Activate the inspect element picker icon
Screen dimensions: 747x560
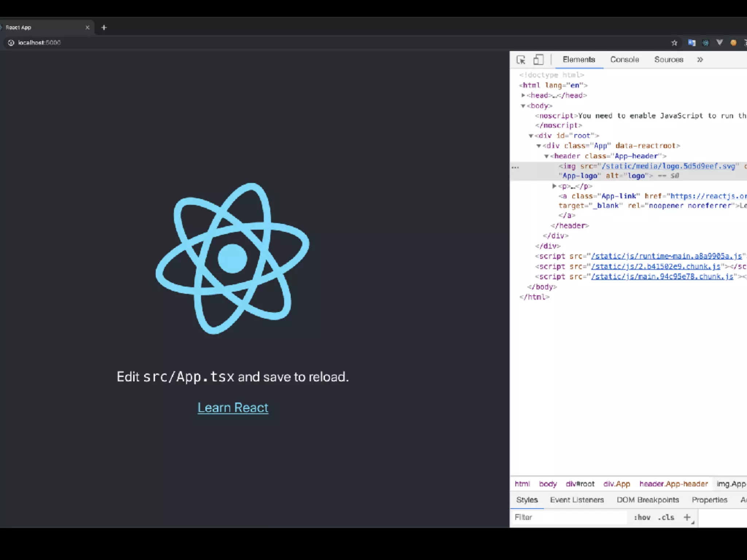coord(521,59)
